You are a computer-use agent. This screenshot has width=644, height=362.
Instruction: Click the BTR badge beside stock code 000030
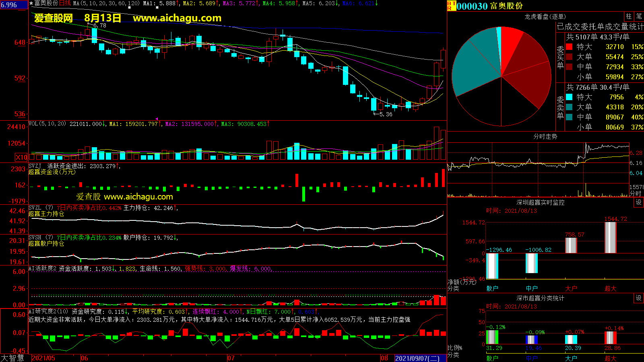point(451,6)
